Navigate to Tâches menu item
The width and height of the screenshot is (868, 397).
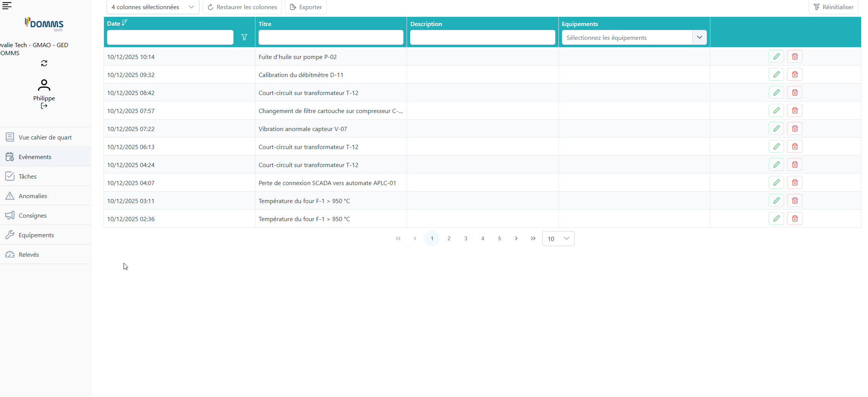click(28, 176)
